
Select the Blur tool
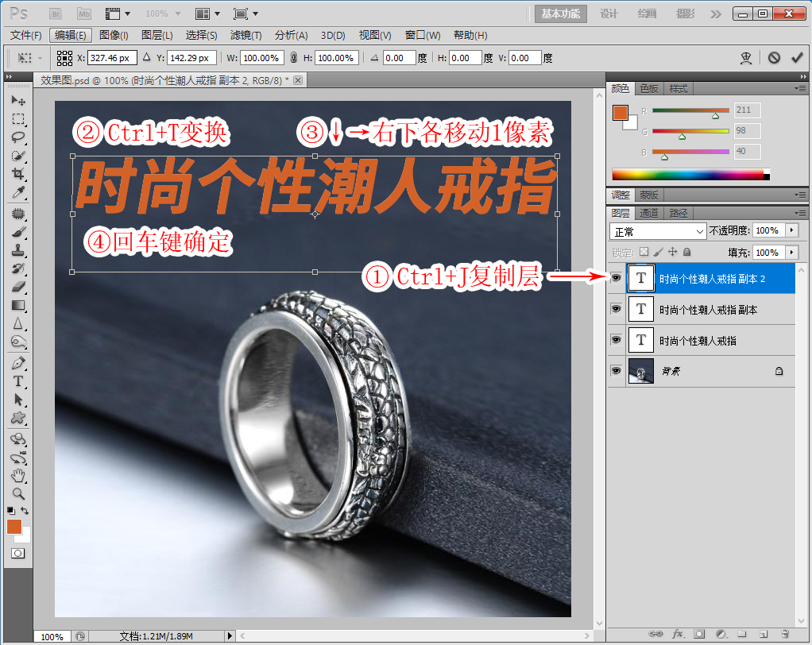(18, 323)
